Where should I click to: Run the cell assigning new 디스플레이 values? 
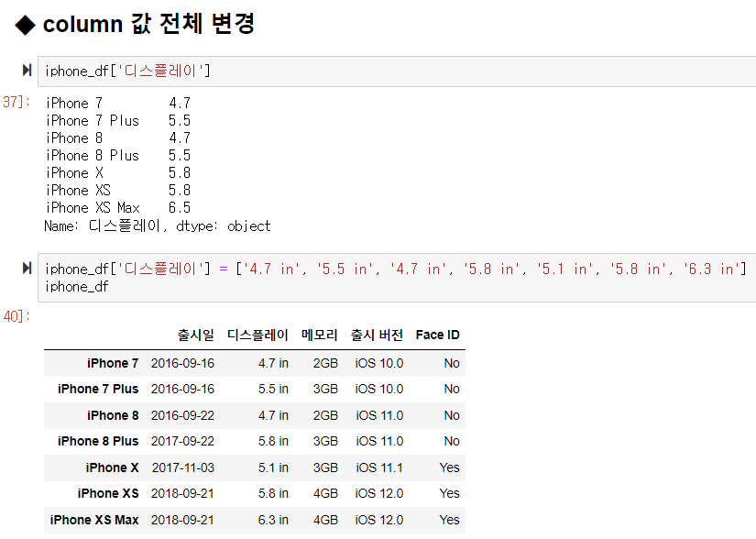[x=27, y=268]
